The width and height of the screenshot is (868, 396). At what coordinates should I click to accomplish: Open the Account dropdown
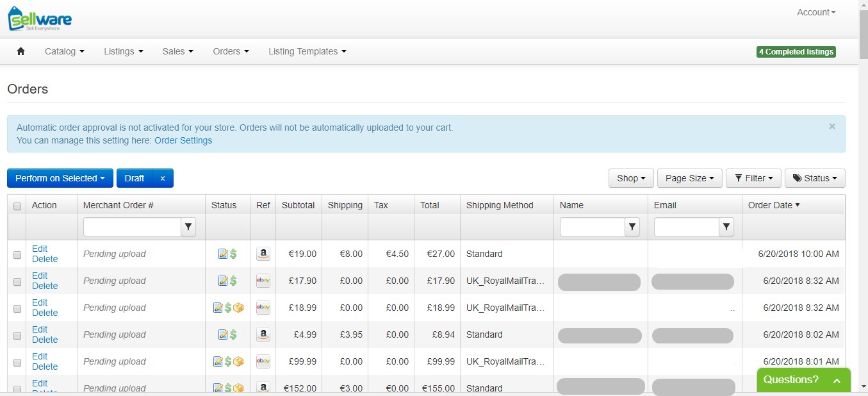[x=816, y=12]
